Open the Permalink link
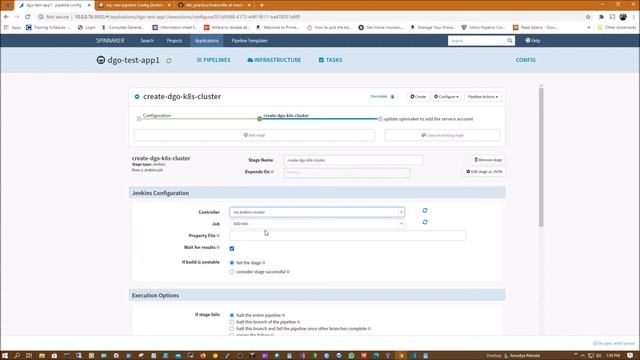The height and width of the screenshot is (360, 640). [x=379, y=97]
